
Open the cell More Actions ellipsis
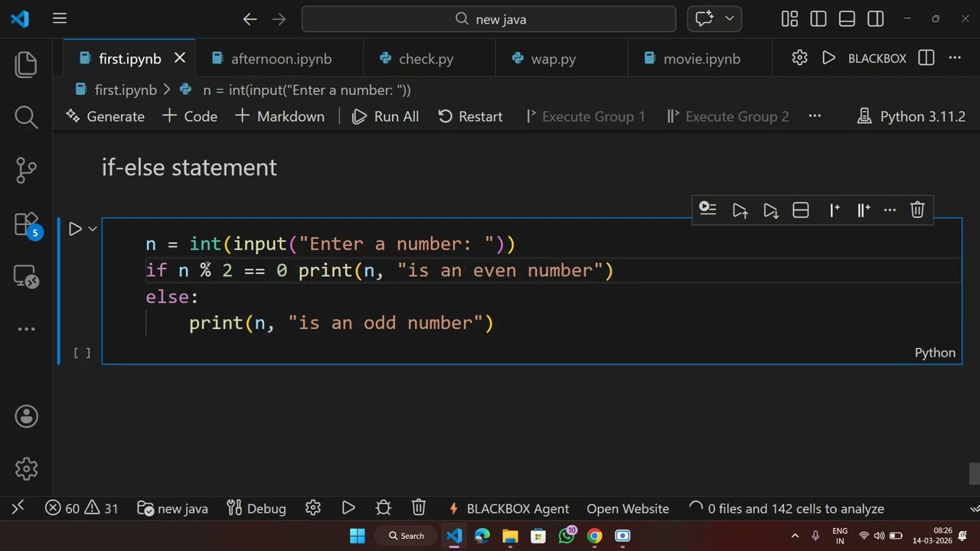tap(890, 210)
